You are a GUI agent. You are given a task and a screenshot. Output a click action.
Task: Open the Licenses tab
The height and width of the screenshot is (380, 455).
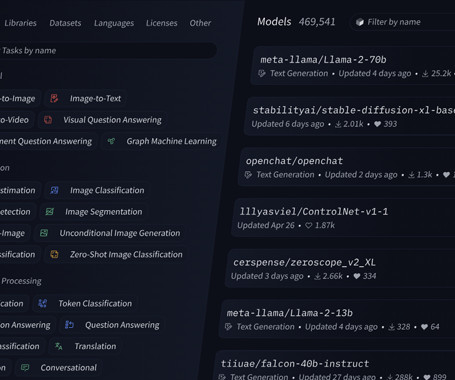[162, 23]
